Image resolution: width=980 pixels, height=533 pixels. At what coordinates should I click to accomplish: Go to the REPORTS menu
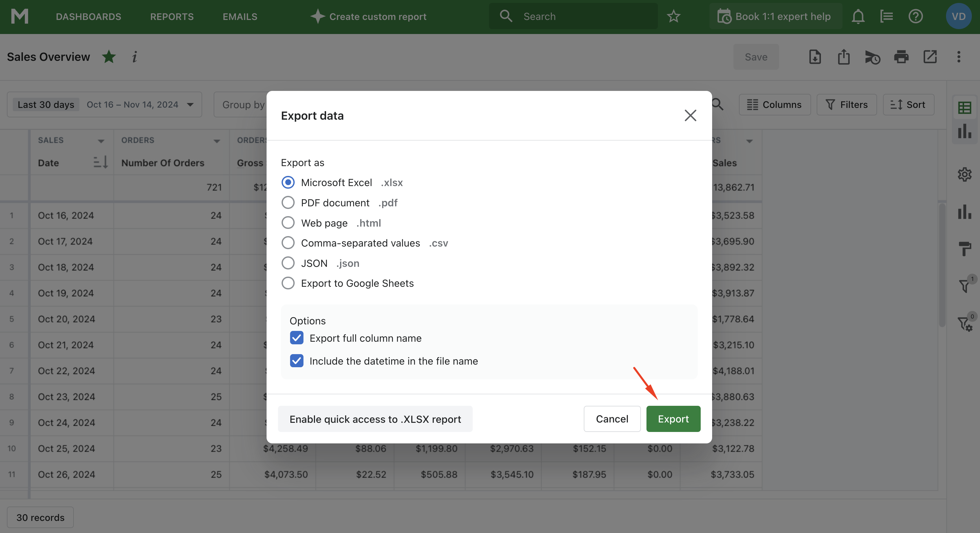pos(171,17)
